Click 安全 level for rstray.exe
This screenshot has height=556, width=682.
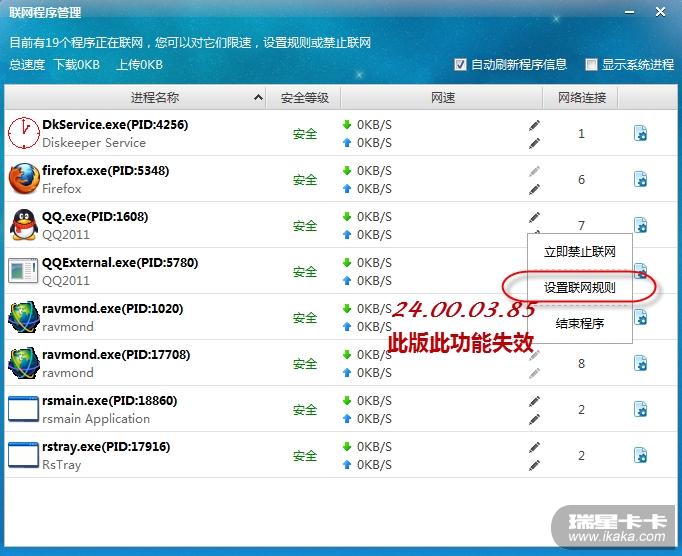pos(305,456)
